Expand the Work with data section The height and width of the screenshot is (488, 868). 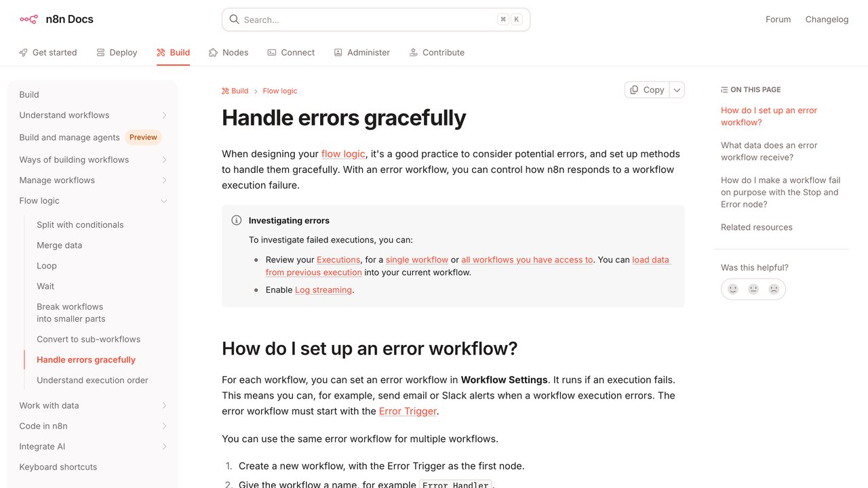(164, 405)
